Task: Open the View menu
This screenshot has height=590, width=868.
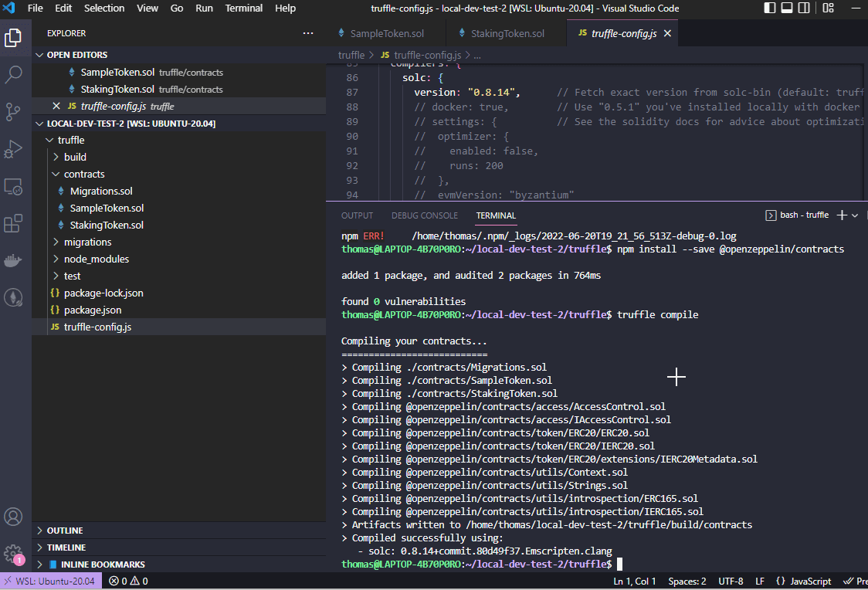Action: point(147,8)
